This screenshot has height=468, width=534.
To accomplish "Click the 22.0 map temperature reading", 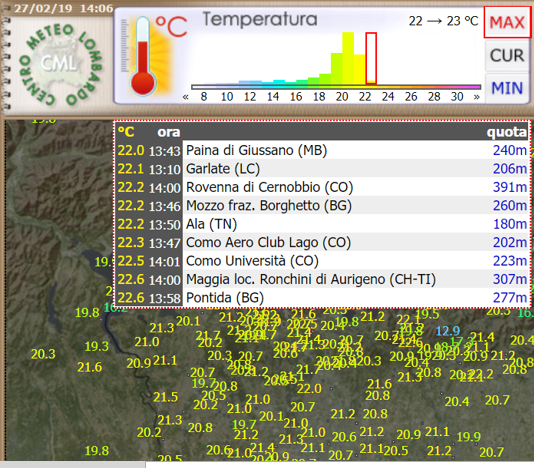I will pyautogui.click(x=309, y=389).
